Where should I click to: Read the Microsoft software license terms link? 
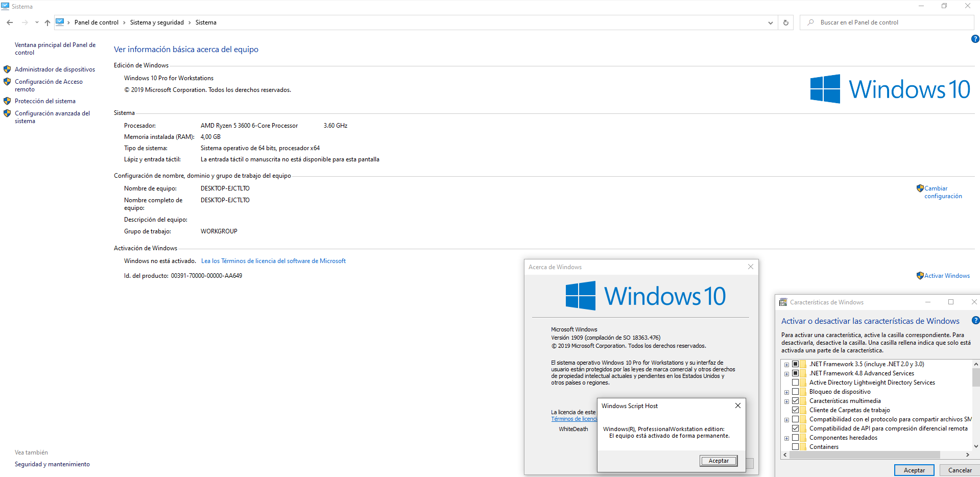click(273, 261)
